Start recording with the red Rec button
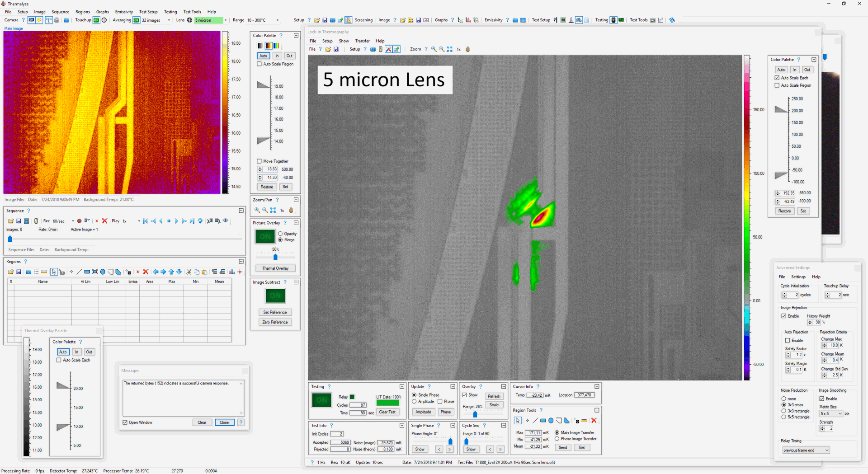This screenshot has width=868, height=474. [x=79, y=221]
